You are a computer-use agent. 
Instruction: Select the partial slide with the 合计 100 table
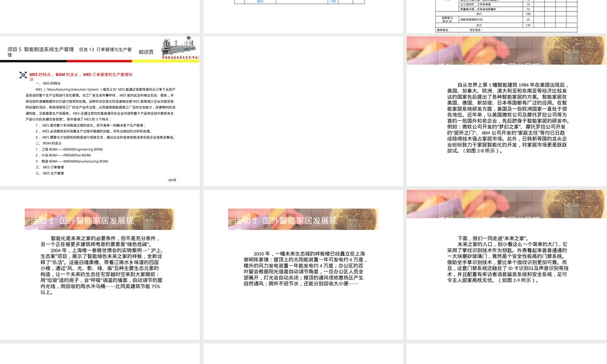[303, 16]
